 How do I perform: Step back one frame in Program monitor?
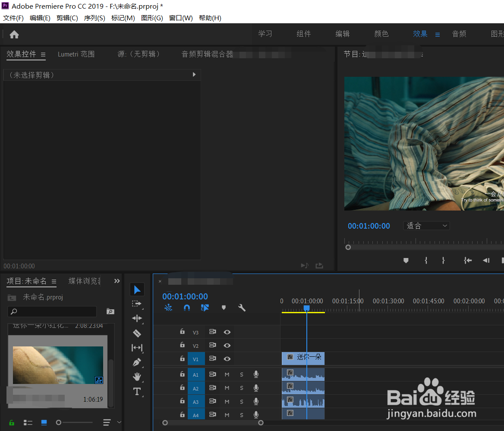point(486,260)
